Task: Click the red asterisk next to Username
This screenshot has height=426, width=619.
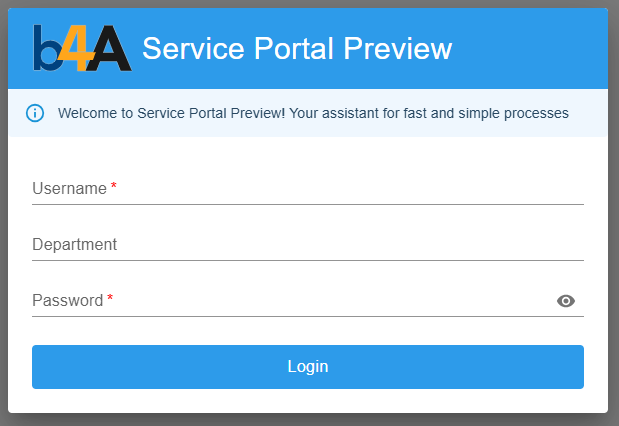Action: coord(114,187)
